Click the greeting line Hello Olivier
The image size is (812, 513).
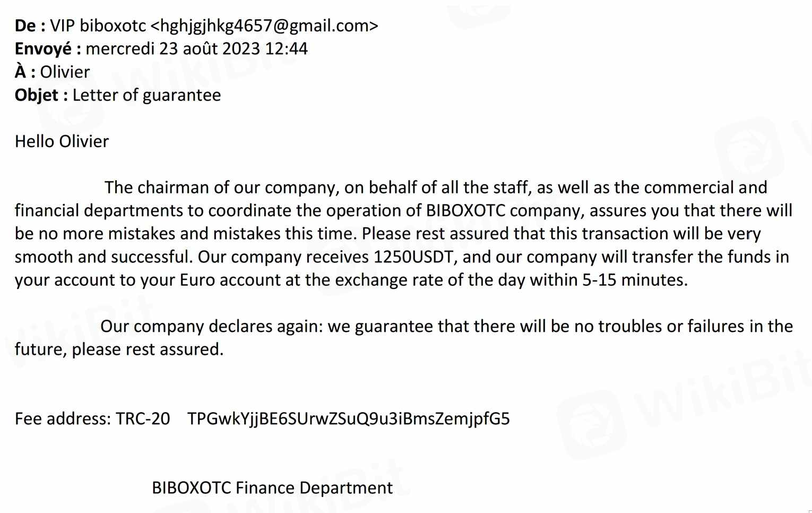(62, 141)
